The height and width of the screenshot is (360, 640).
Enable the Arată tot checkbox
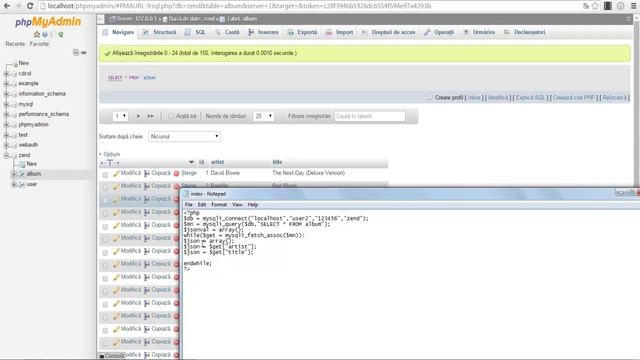171,116
